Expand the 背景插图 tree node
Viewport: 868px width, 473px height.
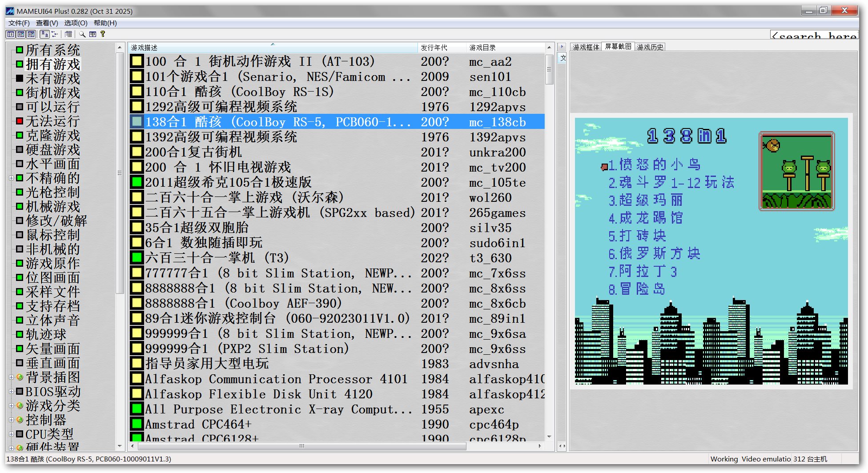click(x=11, y=377)
